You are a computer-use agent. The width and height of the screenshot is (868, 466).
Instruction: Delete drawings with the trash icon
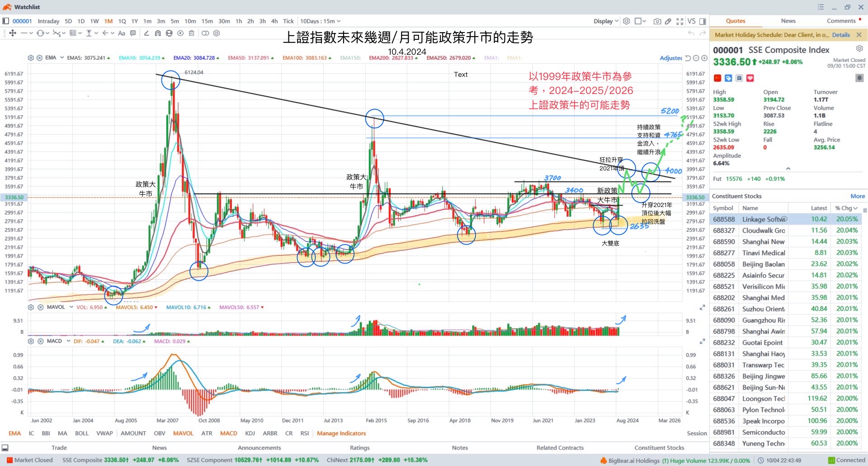point(192,33)
